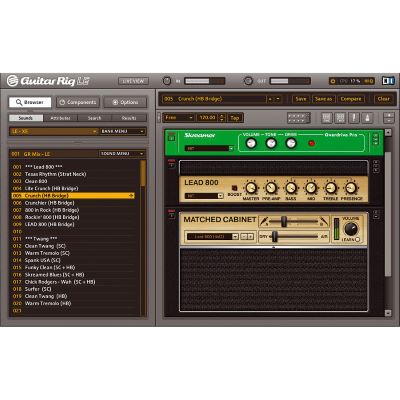Click the NI logo icon
Screen dimensions: 400x400
click(388, 81)
